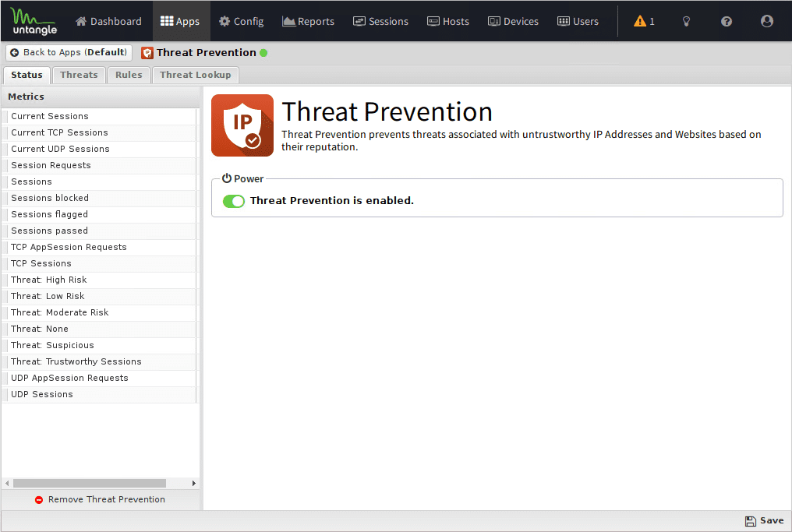Select the Current Sessions metric
The width and height of the screenshot is (792, 532).
[100, 116]
